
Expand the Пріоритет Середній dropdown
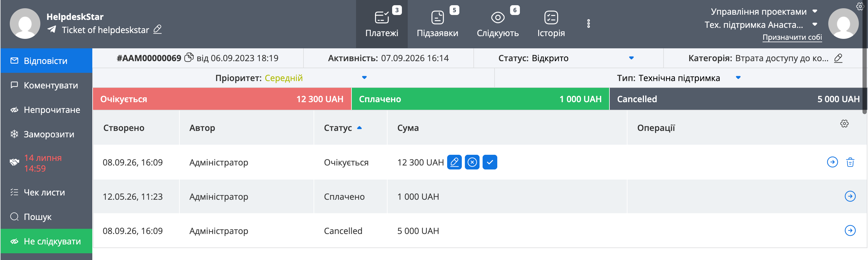pos(364,78)
